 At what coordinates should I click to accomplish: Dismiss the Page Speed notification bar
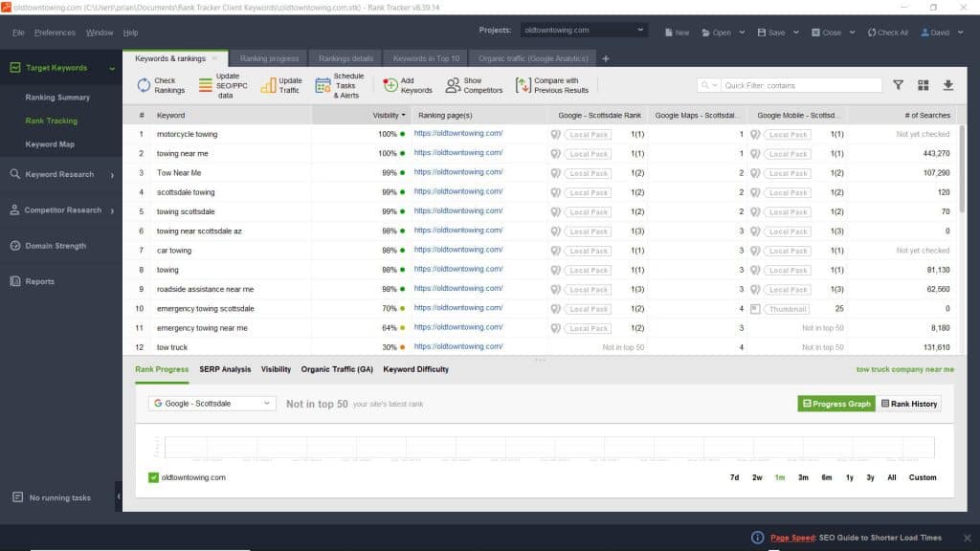pyautogui.click(x=967, y=538)
